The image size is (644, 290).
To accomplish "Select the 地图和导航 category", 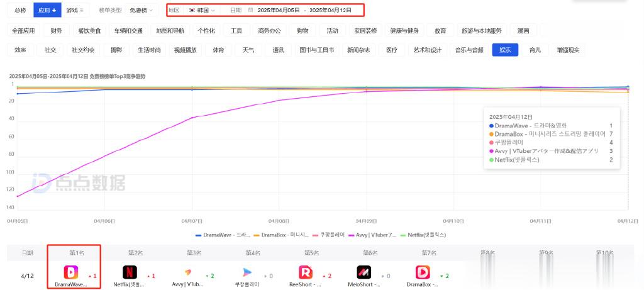I will [x=170, y=31].
